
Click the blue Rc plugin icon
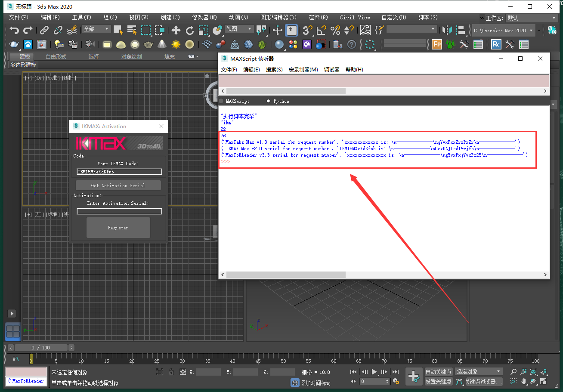(x=496, y=44)
